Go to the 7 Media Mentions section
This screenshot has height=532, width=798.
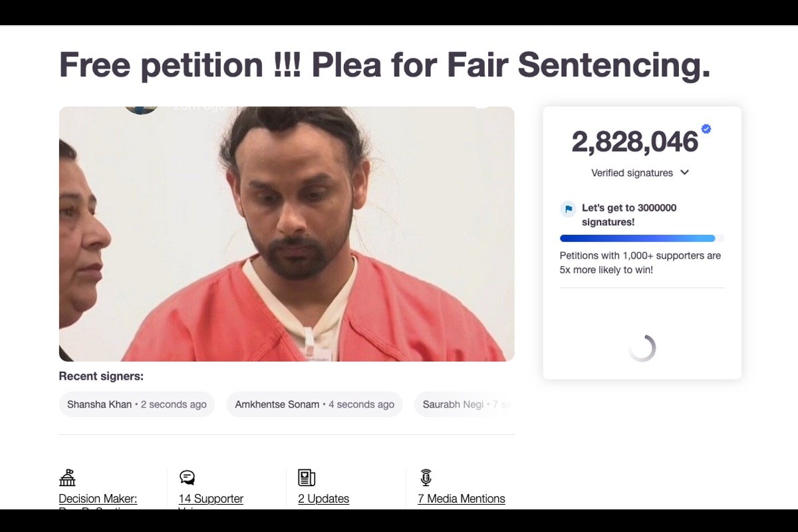click(462, 499)
